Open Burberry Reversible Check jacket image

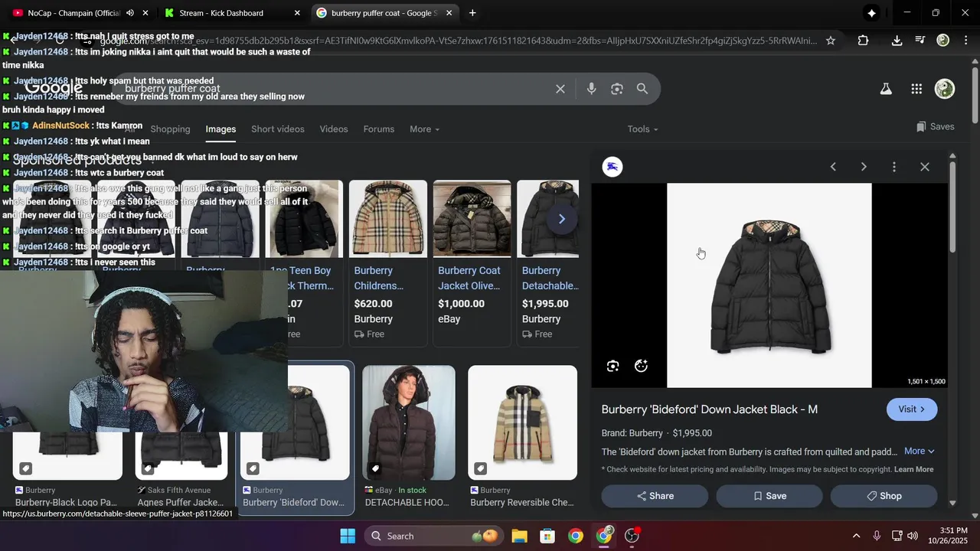pos(522,422)
